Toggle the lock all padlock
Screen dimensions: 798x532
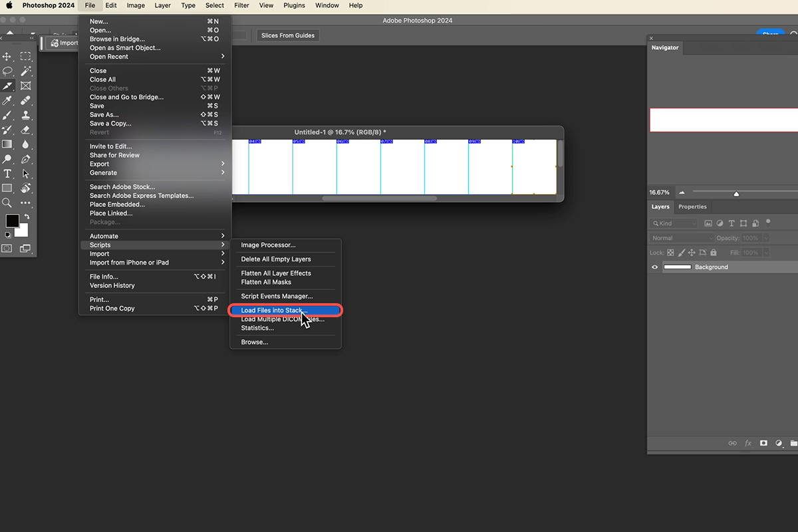[x=714, y=253]
